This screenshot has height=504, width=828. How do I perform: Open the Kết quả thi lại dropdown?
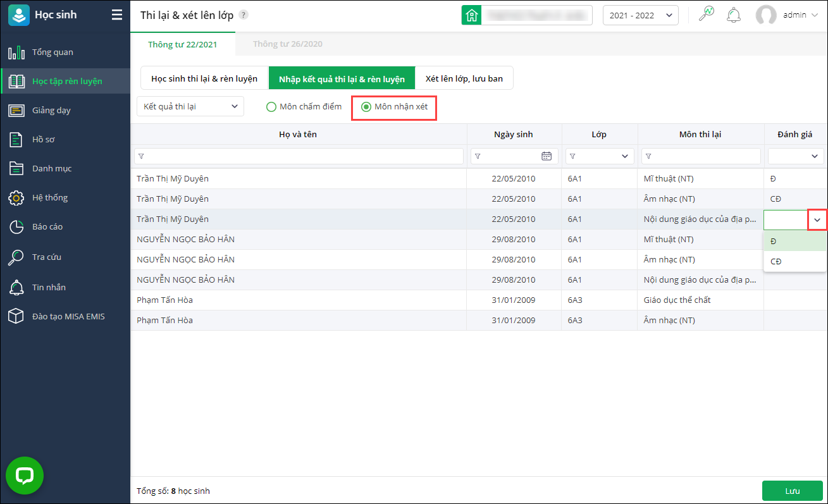[190, 106]
